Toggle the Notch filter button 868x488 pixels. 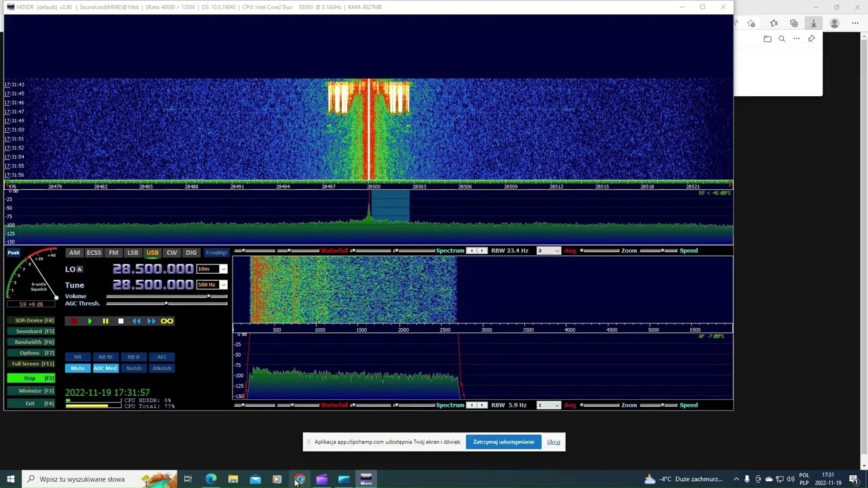(x=134, y=368)
